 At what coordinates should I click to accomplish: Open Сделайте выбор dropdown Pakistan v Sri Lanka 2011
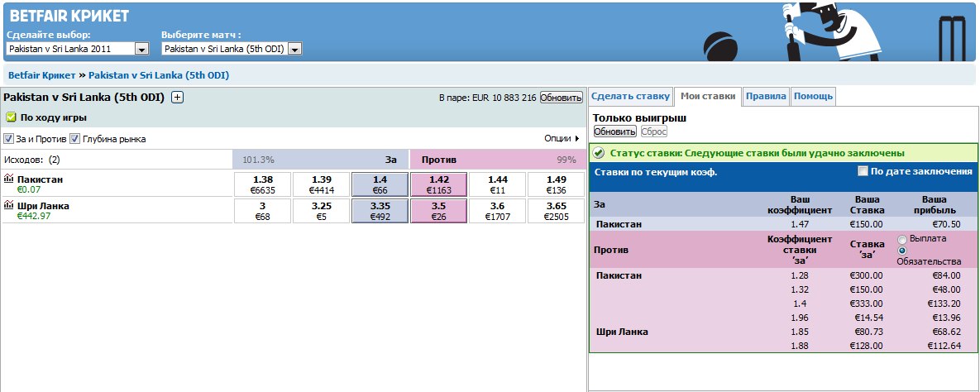pos(78,49)
